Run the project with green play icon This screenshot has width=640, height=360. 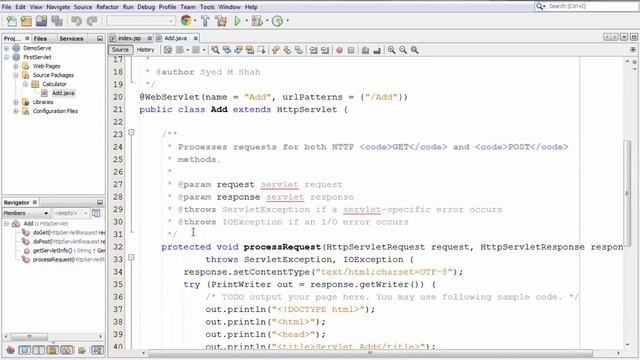(237, 21)
